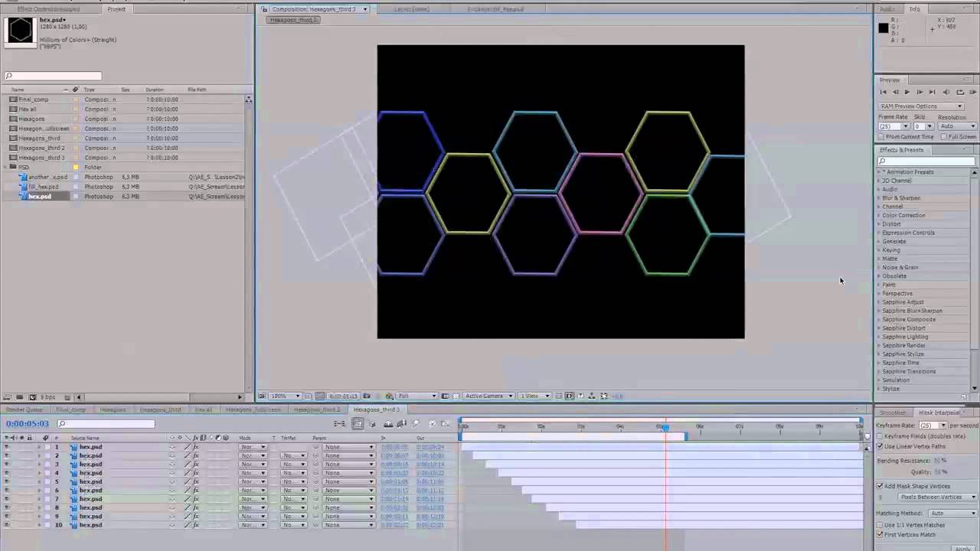The height and width of the screenshot is (551, 980).
Task: Toggle the draft 3D icon in timeline
Action: pyautogui.click(x=371, y=424)
